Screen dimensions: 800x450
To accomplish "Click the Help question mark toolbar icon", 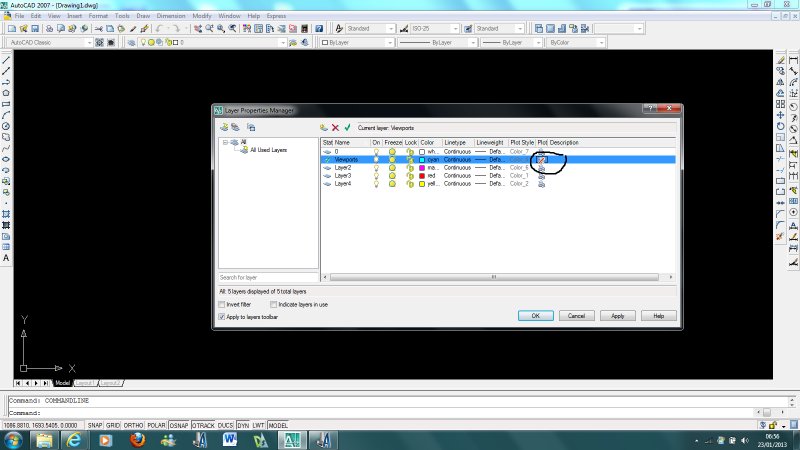I will (x=319, y=29).
